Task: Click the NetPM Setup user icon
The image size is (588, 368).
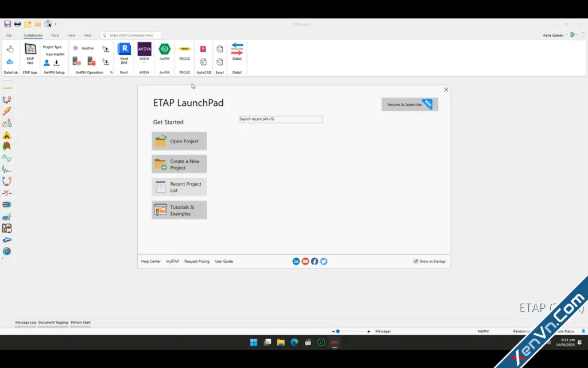Action: (x=47, y=63)
